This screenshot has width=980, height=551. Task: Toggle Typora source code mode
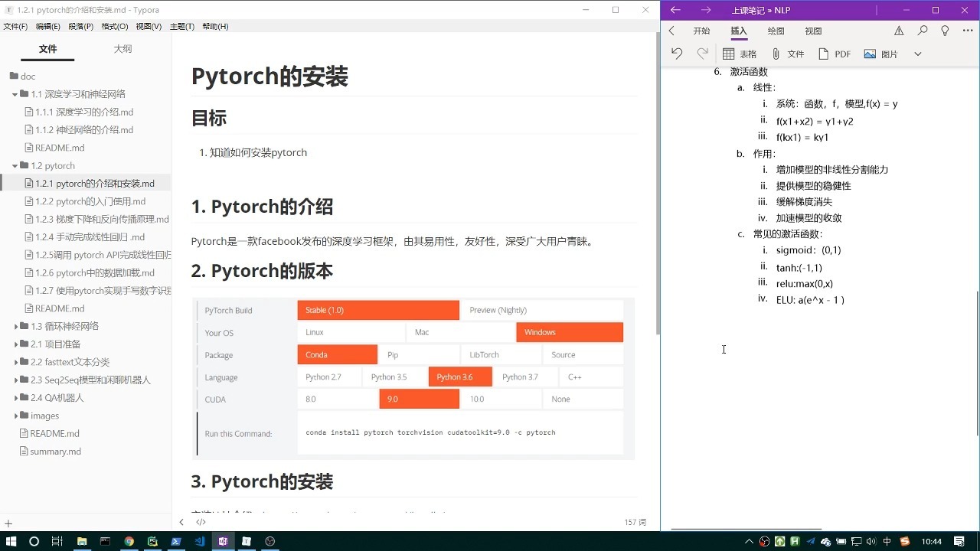pyautogui.click(x=201, y=522)
